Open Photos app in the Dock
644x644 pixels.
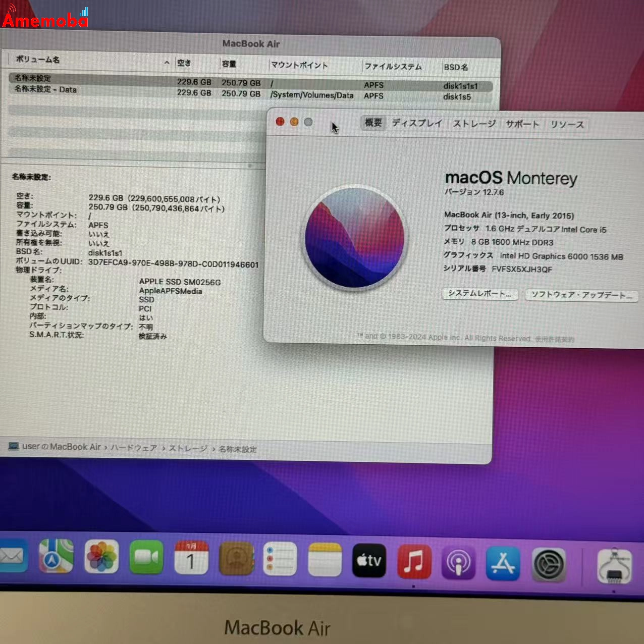[101, 557]
